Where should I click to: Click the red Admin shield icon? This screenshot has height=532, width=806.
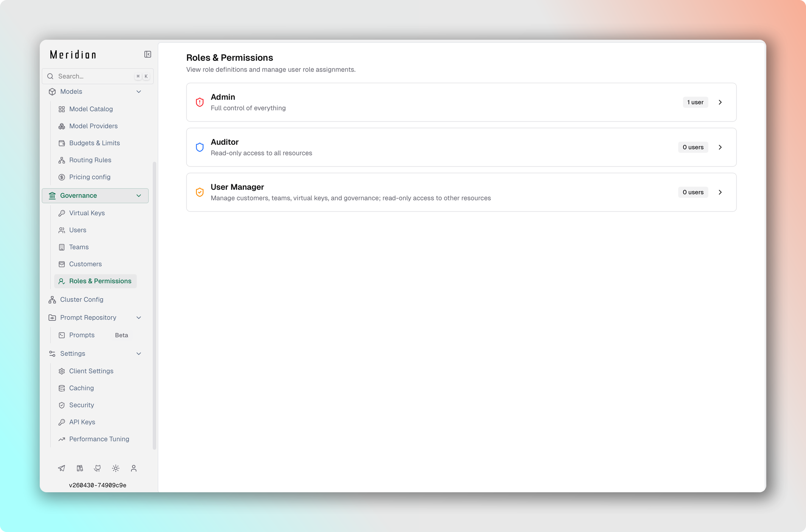coord(200,102)
